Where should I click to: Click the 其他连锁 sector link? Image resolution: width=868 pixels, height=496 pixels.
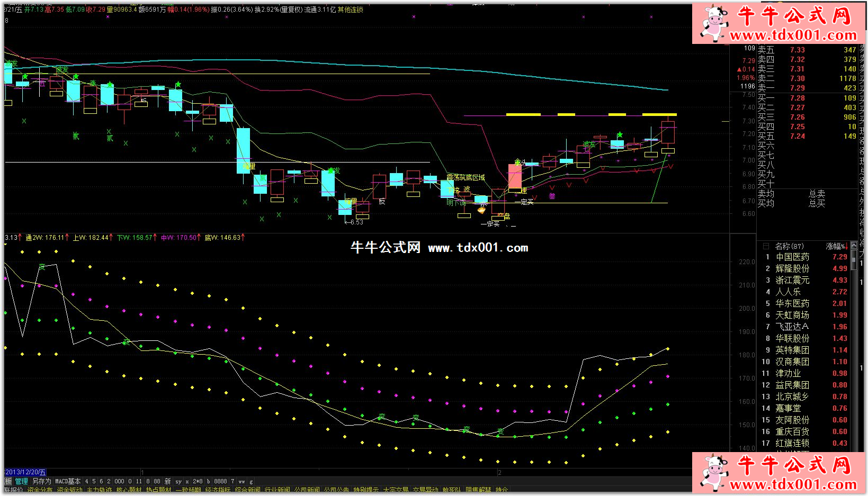(x=351, y=10)
